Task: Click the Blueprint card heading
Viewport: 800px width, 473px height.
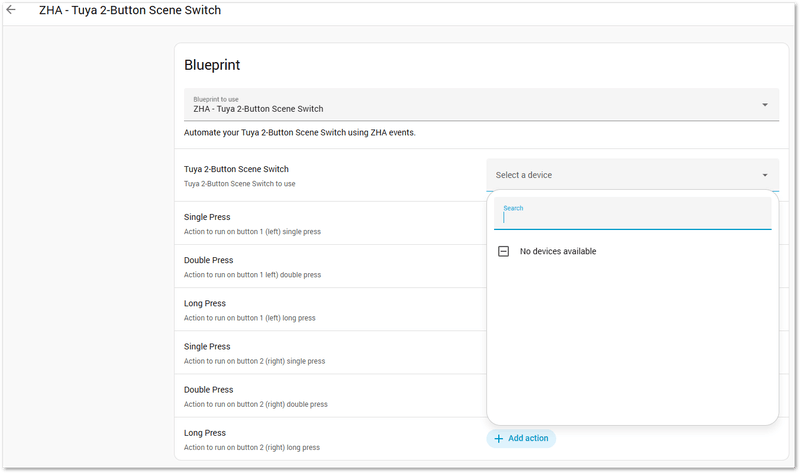Action: (212, 65)
